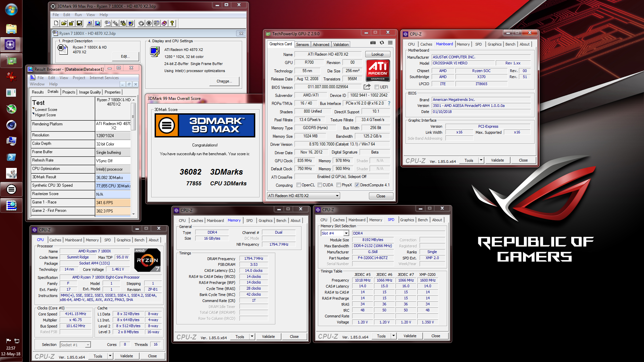Image resolution: width=644 pixels, height=362 pixels.
Task: Select the Image Quality tab in Result Browser
Action: tap(90, 92)
